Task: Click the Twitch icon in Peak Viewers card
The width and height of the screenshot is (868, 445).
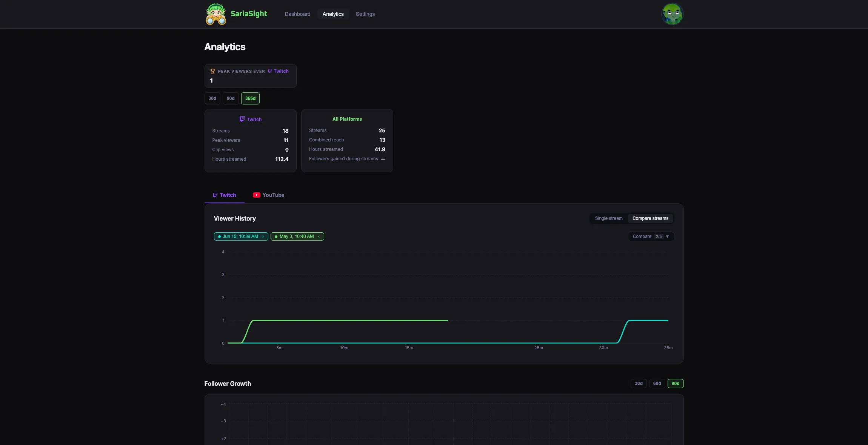Action: 270,71
